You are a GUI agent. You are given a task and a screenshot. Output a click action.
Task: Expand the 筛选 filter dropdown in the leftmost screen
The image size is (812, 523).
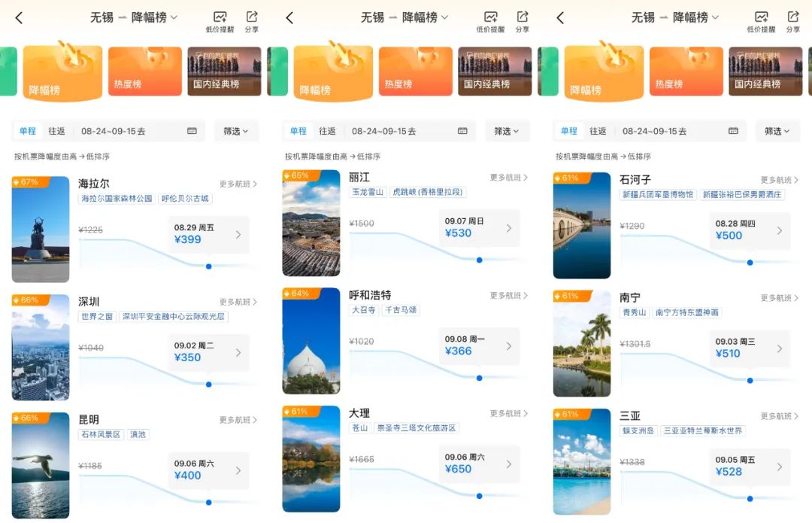click(236, 131)
